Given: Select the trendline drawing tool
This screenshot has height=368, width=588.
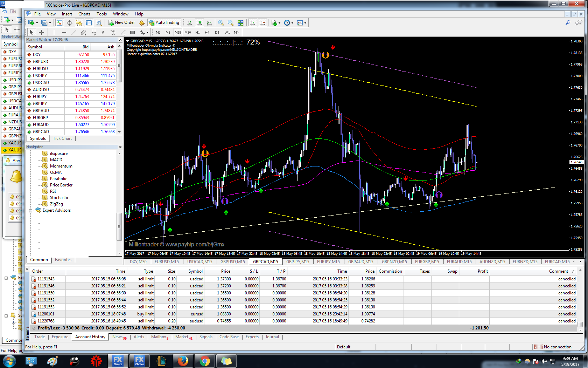Looking at the screenshot, I should (73, 32).
